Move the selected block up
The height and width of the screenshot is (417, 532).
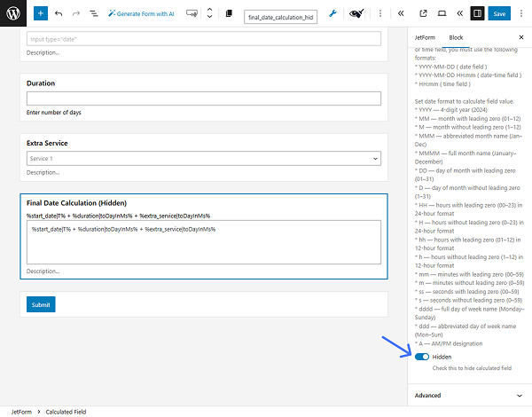coord(209,10)
